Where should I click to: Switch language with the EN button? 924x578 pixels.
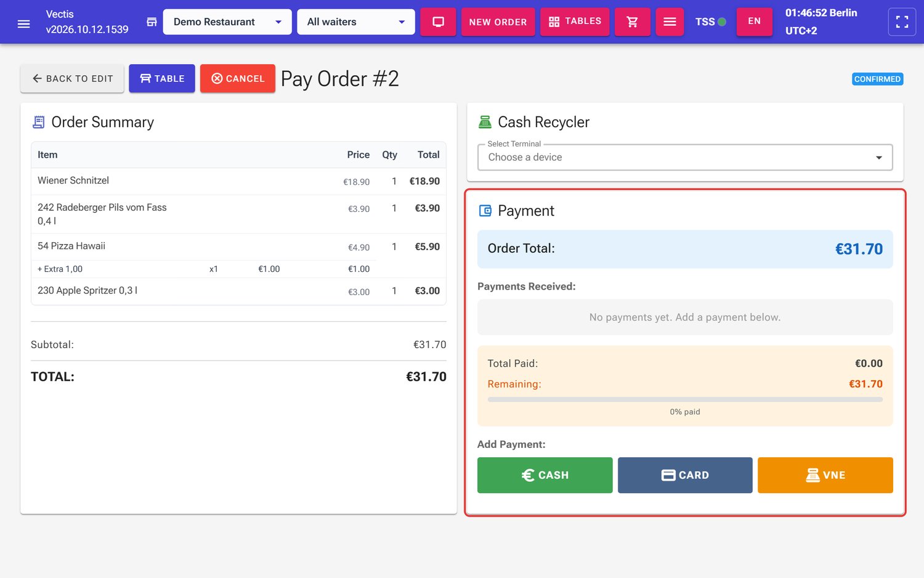[x=754, y=22]
